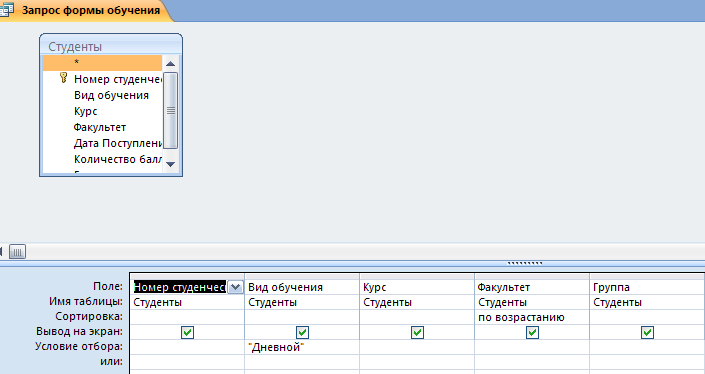Click the 'или' cell under 'Вид обучения'
This screenshot has height=374, width=705.
pos(302,362)
